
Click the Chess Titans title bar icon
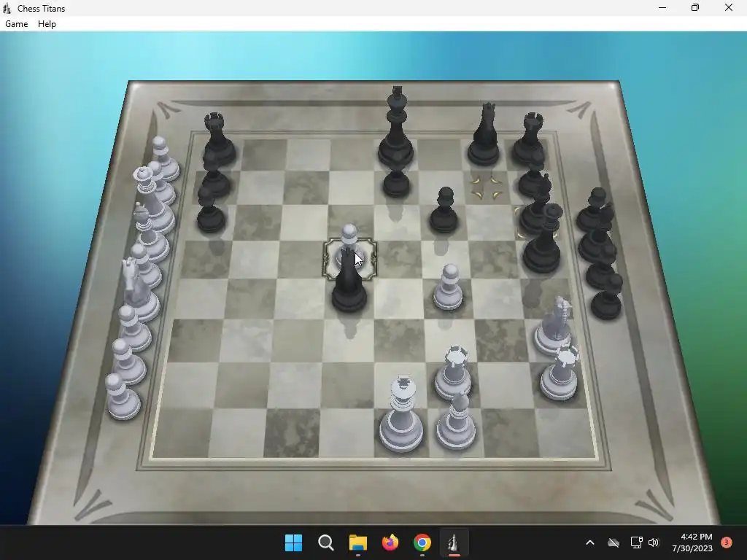pos(7,8)
